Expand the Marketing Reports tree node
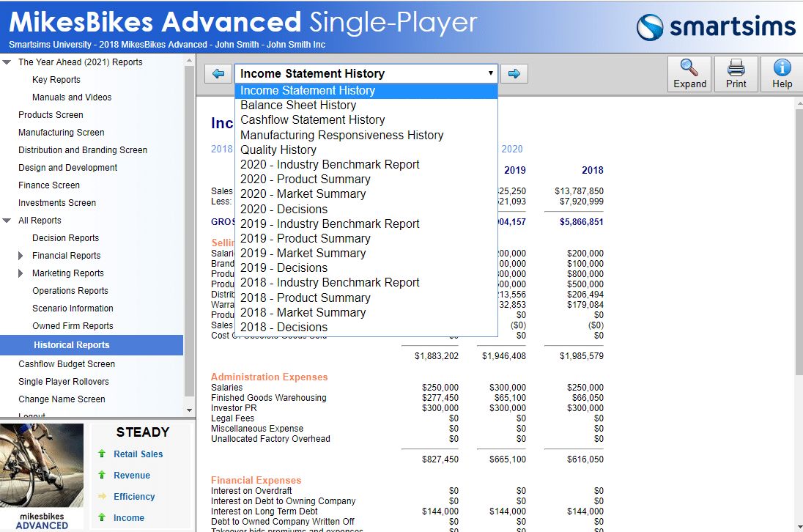 click(21, 273)
